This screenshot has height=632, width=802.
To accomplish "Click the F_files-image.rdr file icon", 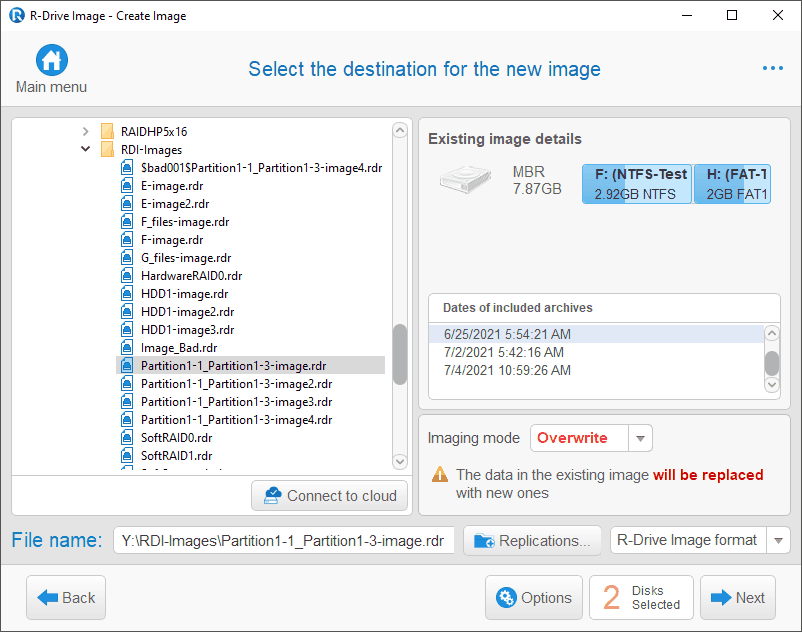I will (x=127, y=221).
